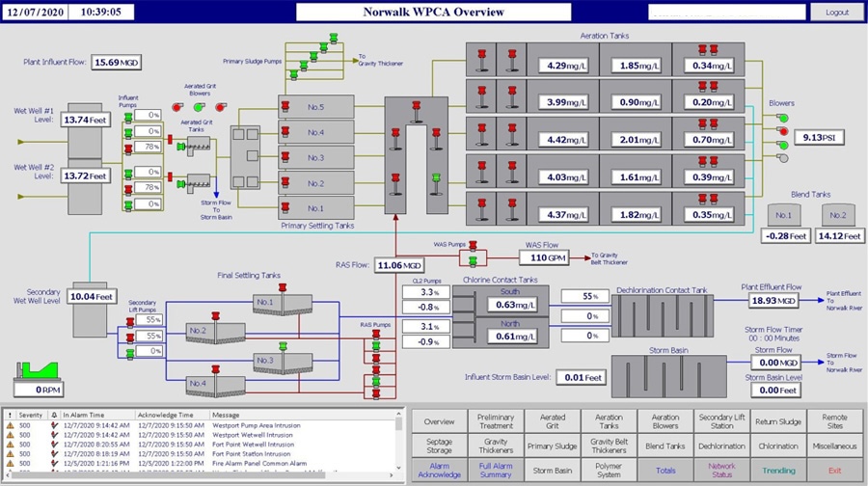Click the alarm list vertical scrollbar

[x=398, y=440]
